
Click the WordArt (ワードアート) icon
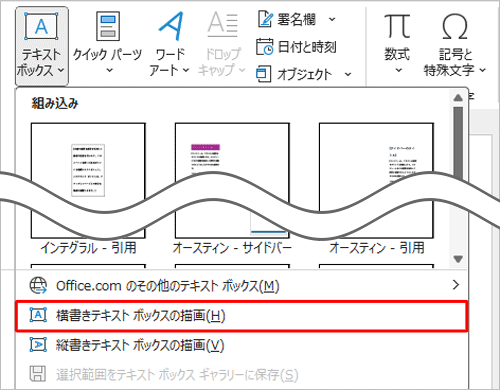coord(171,26)
